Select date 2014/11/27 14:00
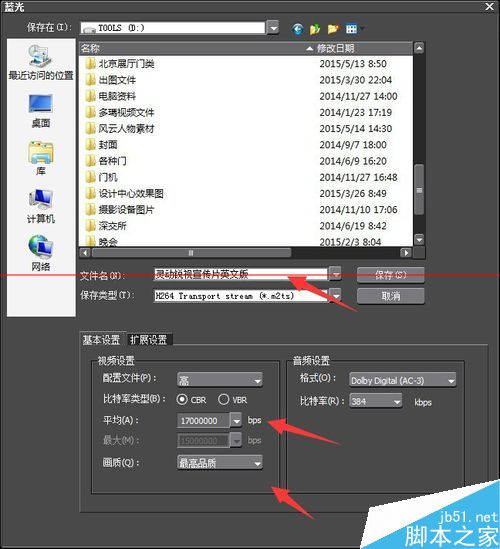 click(x=358, y=96)
